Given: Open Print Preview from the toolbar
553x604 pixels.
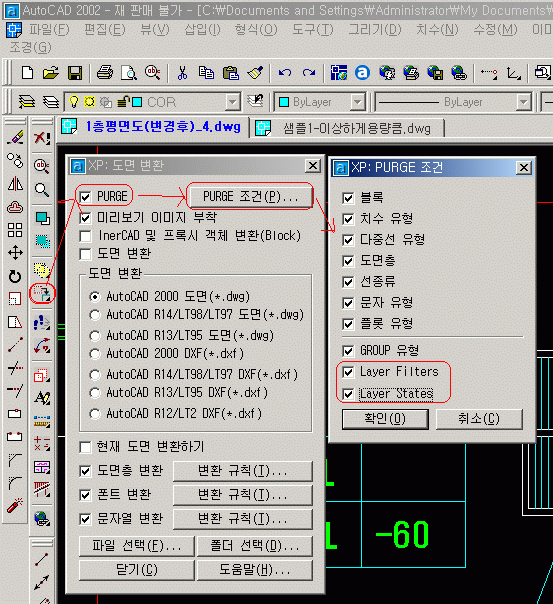Looking at the screenshot, I should coord(129,72).
